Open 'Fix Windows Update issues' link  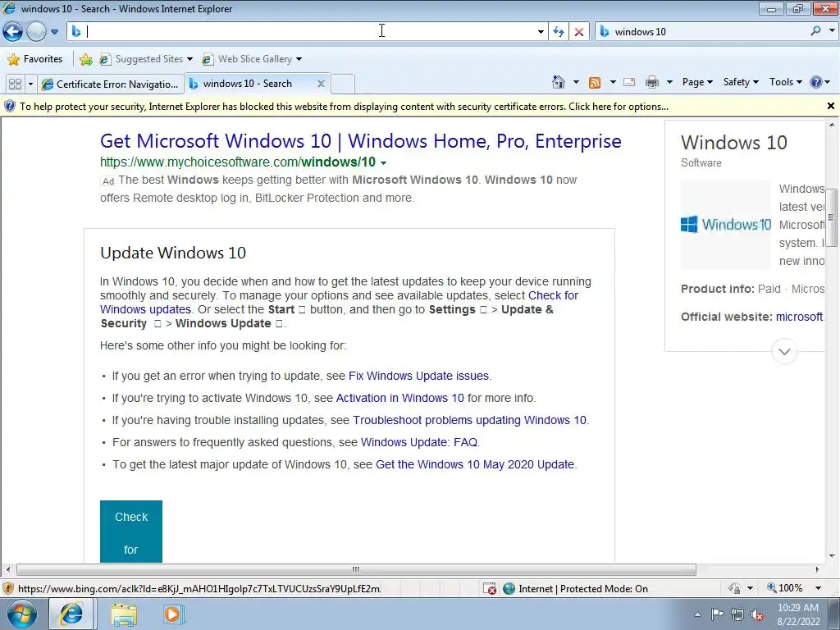coord(418,376)
